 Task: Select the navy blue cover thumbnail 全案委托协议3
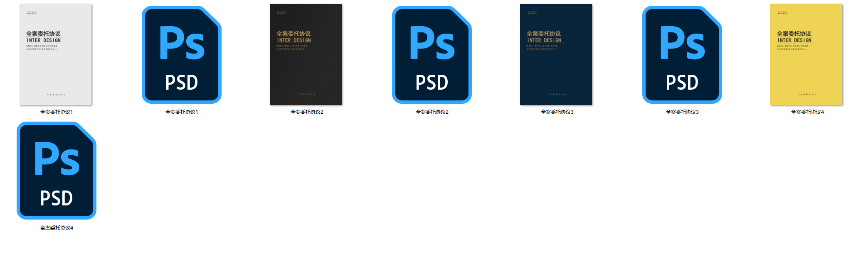tap(556, 54)
